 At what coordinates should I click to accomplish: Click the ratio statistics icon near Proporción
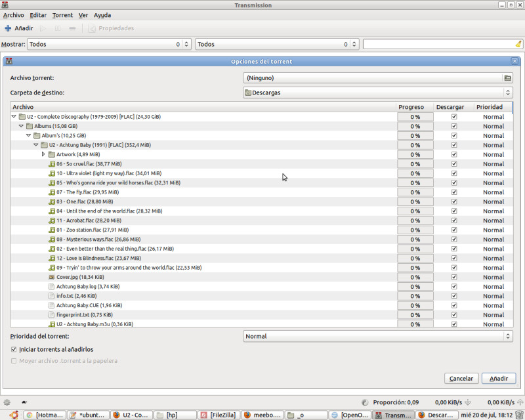point(365,402)
